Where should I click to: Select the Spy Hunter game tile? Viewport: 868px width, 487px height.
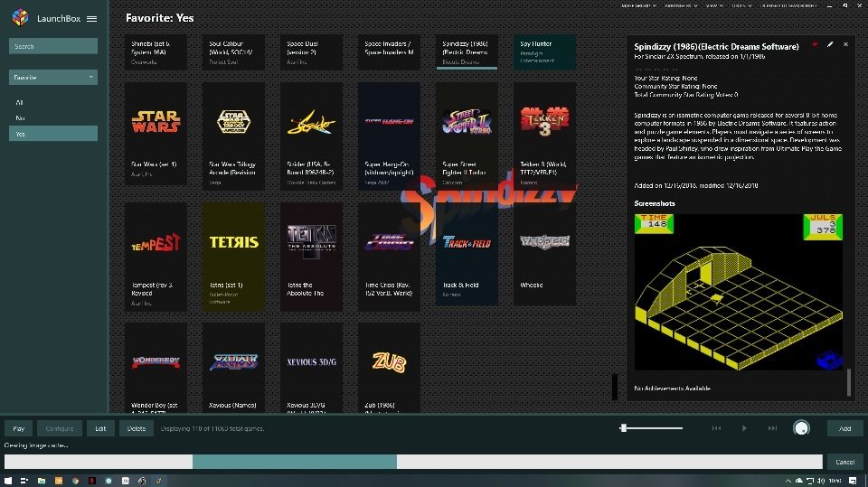(x=544, y=52)
